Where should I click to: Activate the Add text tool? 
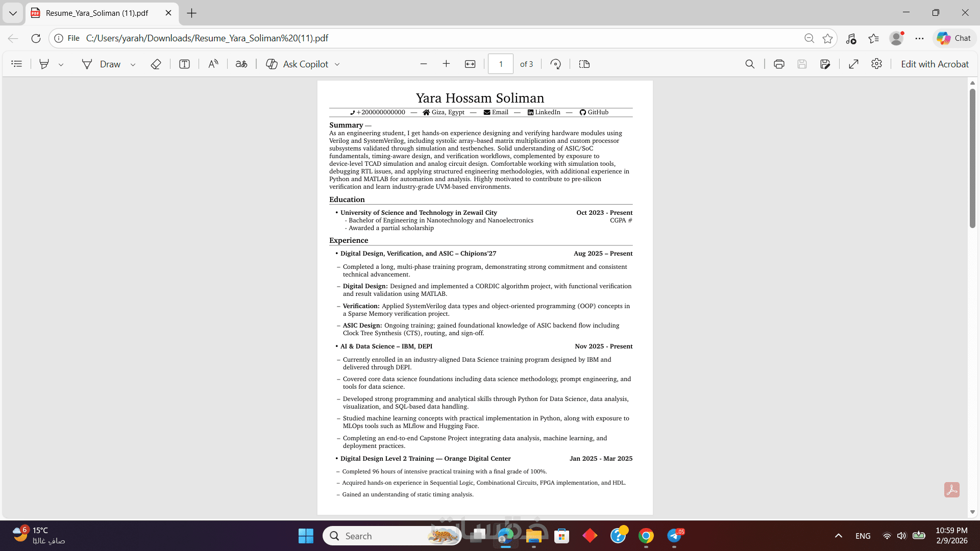pos(184,64)
